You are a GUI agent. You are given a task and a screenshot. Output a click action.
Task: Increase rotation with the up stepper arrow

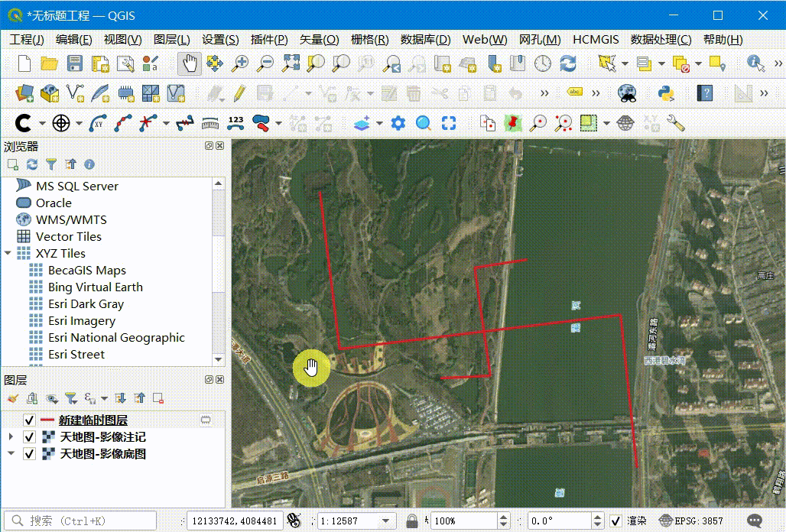point(597,517)
